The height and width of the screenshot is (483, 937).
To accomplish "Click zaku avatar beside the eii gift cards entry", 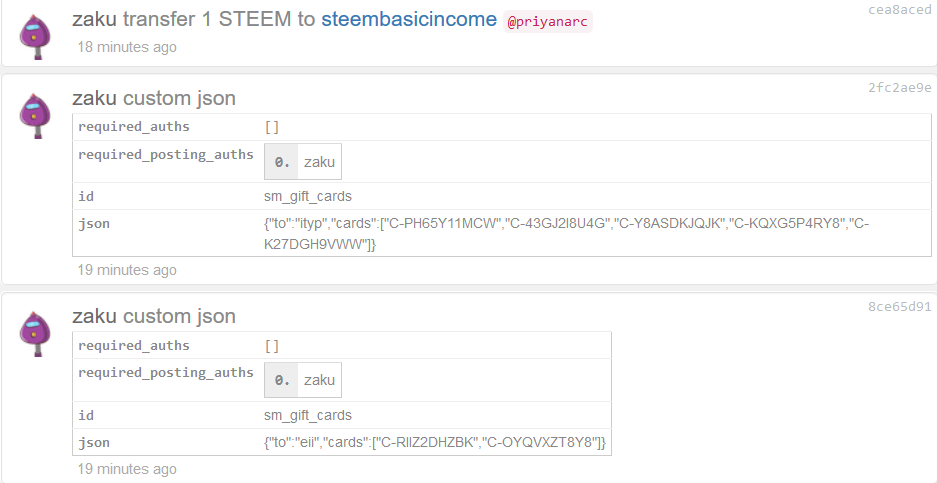I will [35, 334].
